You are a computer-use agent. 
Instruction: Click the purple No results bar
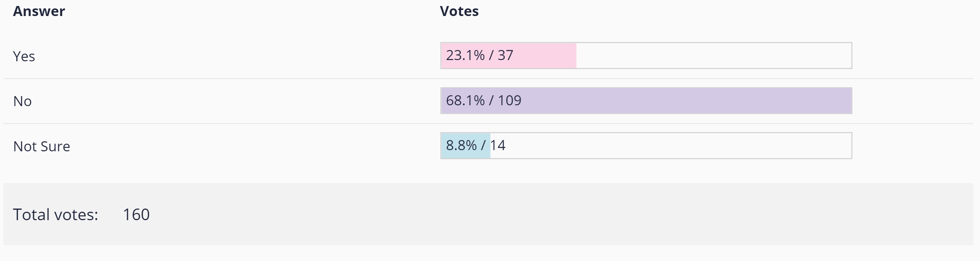click(x=680, y=100)
